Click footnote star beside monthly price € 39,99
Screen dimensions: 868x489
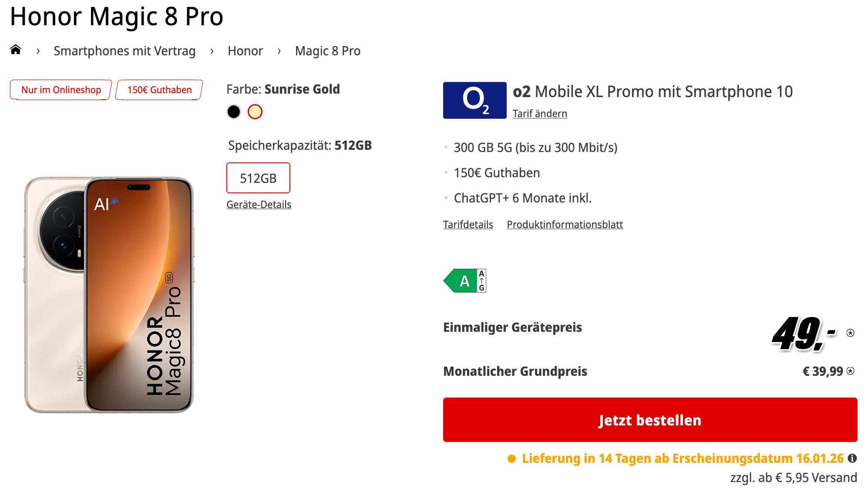[x=851, y=371]
